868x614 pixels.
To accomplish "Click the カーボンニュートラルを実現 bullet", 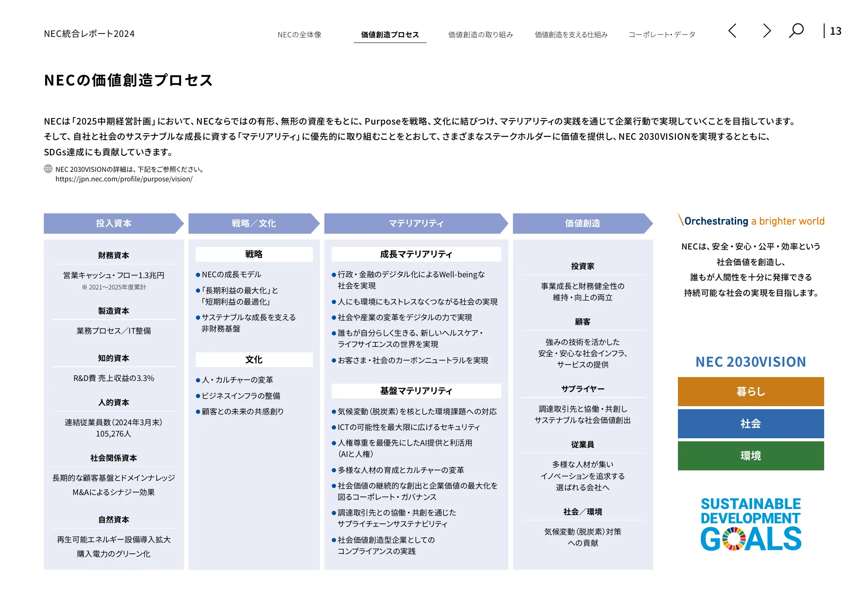I will click(410, 360).
